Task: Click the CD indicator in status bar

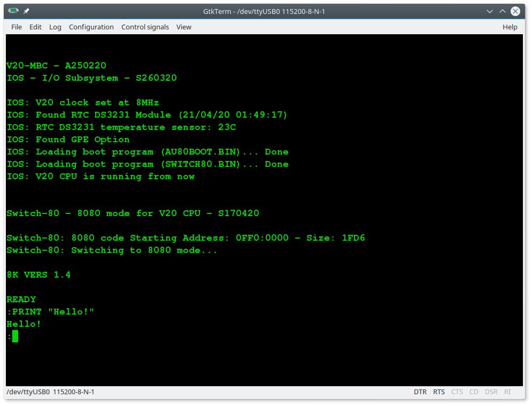Action: (474, 392)
